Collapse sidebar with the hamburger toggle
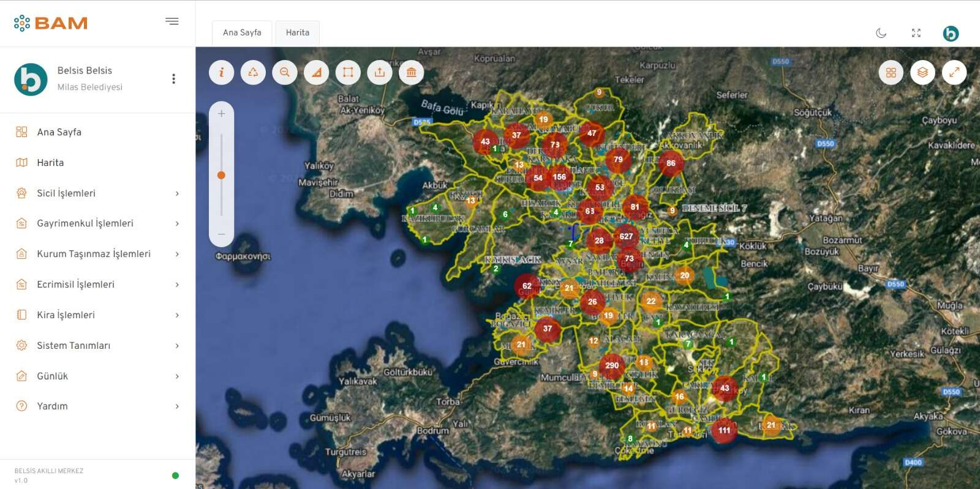Image resolution: width=980 pixels, height=489 pixels. 172,21
